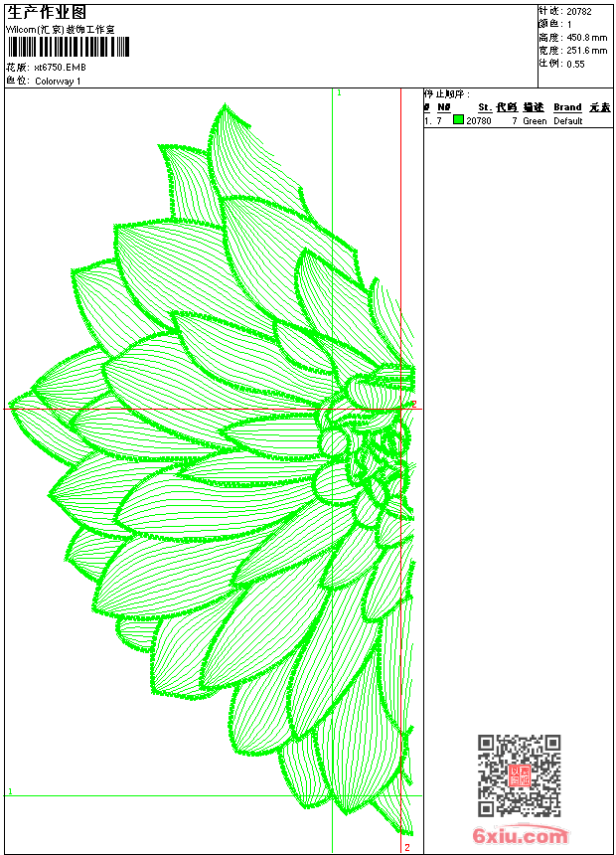The width and height of the screenshot is (616, 855).
Task: Select the height value 450.8 mm
Action: coord(586,38)
